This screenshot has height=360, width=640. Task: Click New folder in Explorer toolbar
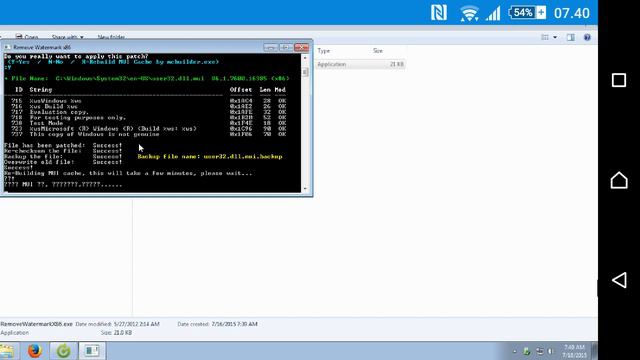click(111, 37)
